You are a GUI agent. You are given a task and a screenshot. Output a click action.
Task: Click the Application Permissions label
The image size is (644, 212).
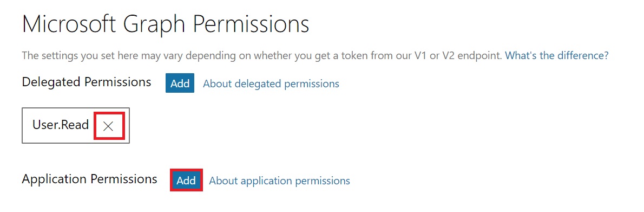click(x=89, y=179)
